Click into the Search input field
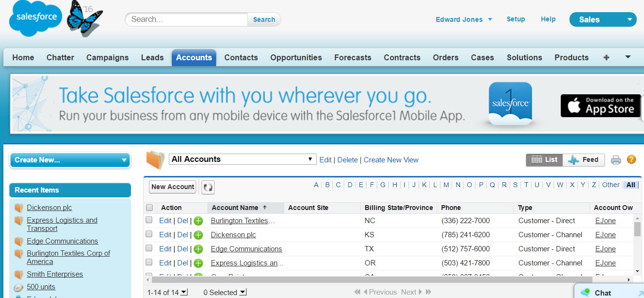Viewport: 644px width, 298px height. pyautogui.click(x=187, y=19)
